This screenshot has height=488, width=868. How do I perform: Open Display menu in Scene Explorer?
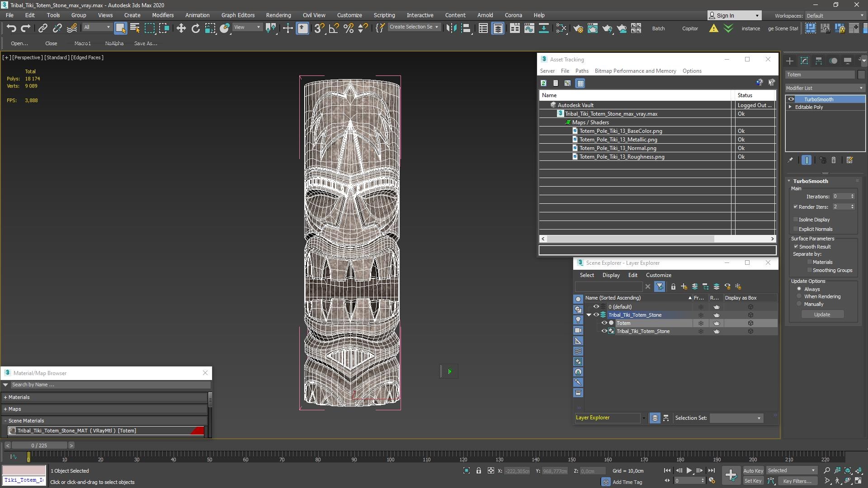611,275
